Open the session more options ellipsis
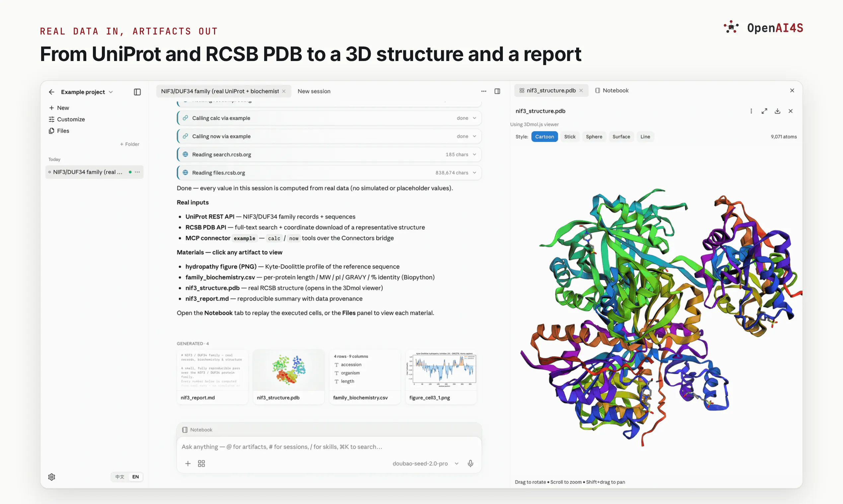 click(x=484, y=91)
